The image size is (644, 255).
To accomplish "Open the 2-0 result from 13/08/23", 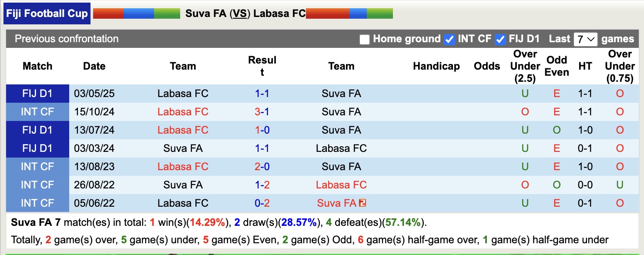I will (262, 167).
